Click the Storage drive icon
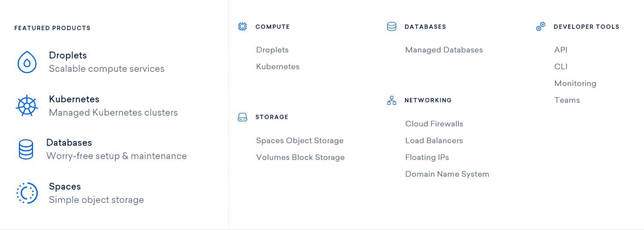The image size is (644, 230). click(243, 117)
